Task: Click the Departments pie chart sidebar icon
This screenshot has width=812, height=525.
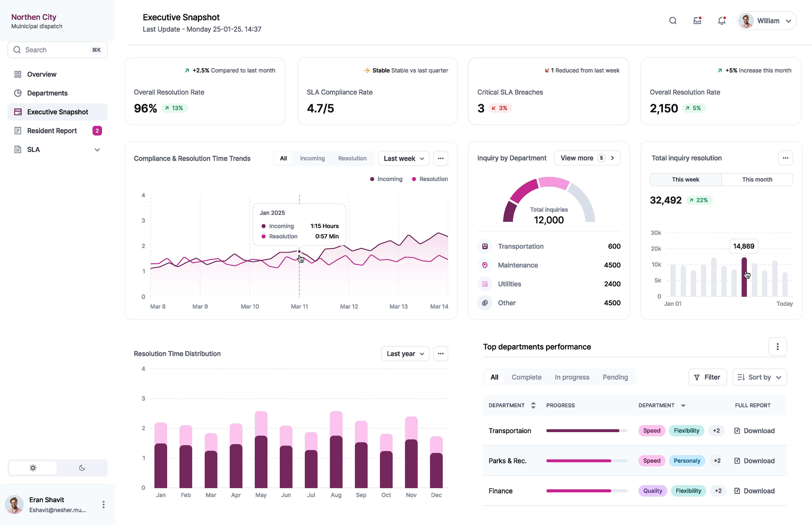Action: tap(18, 93)
